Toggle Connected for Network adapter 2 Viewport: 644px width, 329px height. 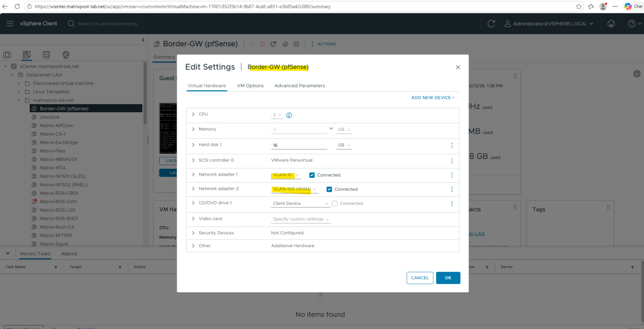329,189
